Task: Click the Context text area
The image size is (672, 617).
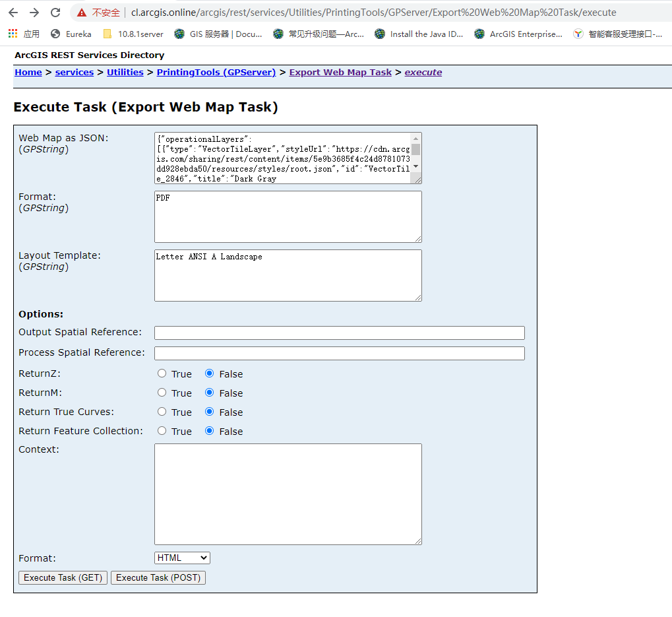Action: pyautogui.click(x=288, y=494)
